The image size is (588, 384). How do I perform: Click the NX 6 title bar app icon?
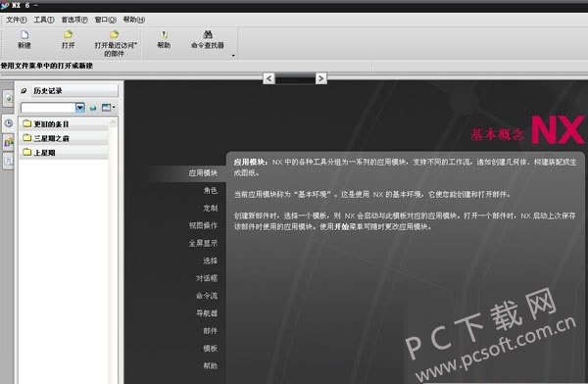coord(5,5)
